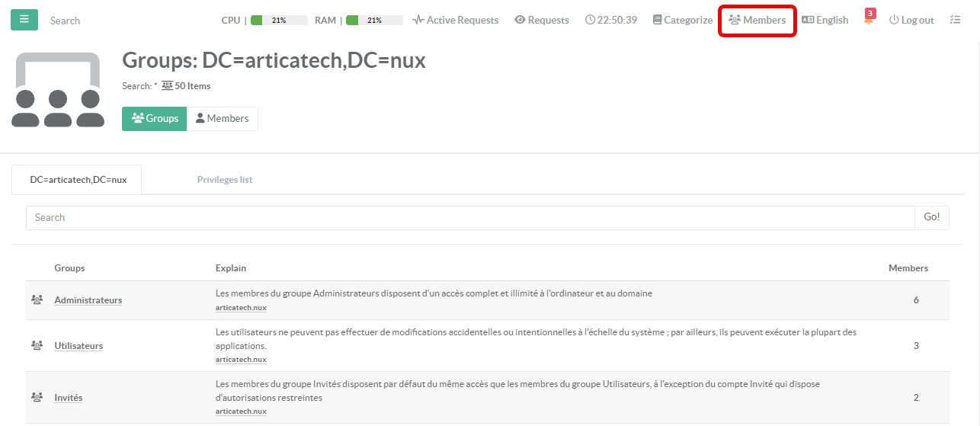Viewport: 980px width, 426px height.
Task: Click the Administrateurs group row icon
Action: tap(37, 300)
